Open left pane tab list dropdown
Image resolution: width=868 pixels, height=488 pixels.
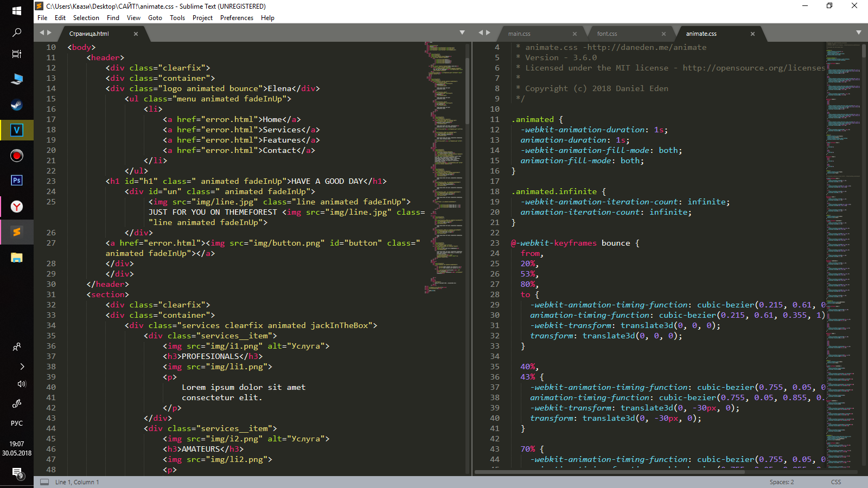pos(462,33)
